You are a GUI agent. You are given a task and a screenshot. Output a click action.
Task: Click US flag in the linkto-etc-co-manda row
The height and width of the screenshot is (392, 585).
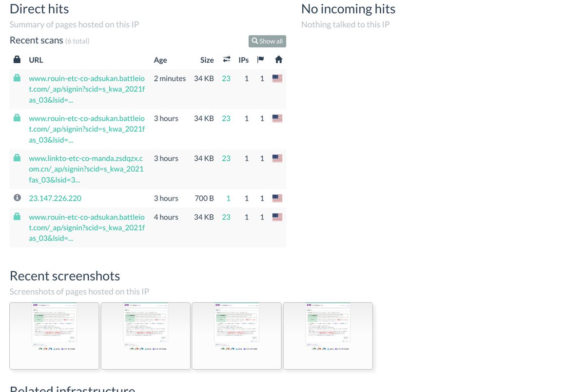pos(277,158)
